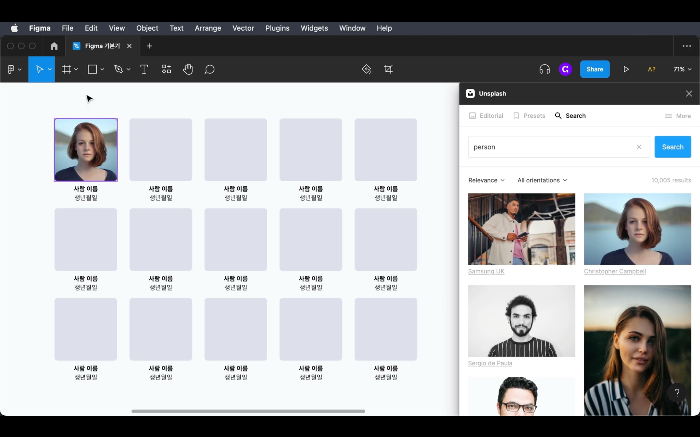
Task: Add a new tab with plus
Action: [x=149, y=46]
